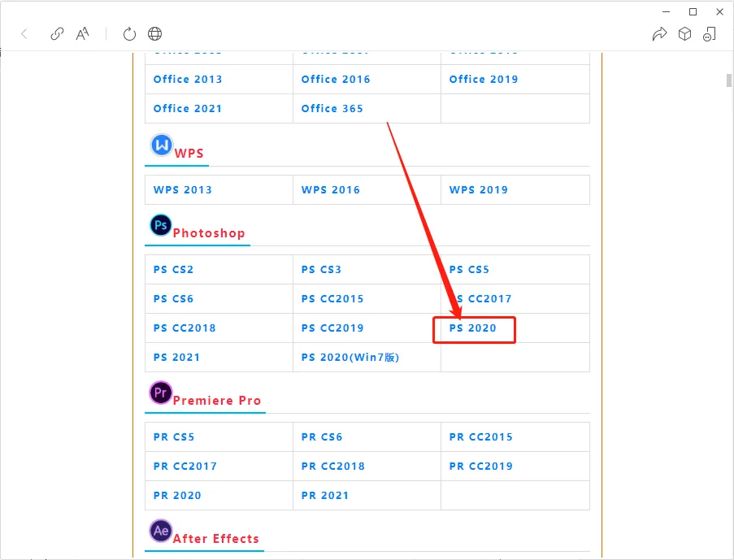Click the PS CS2 link
Screen dimensions: 734x560
point(173,269)
